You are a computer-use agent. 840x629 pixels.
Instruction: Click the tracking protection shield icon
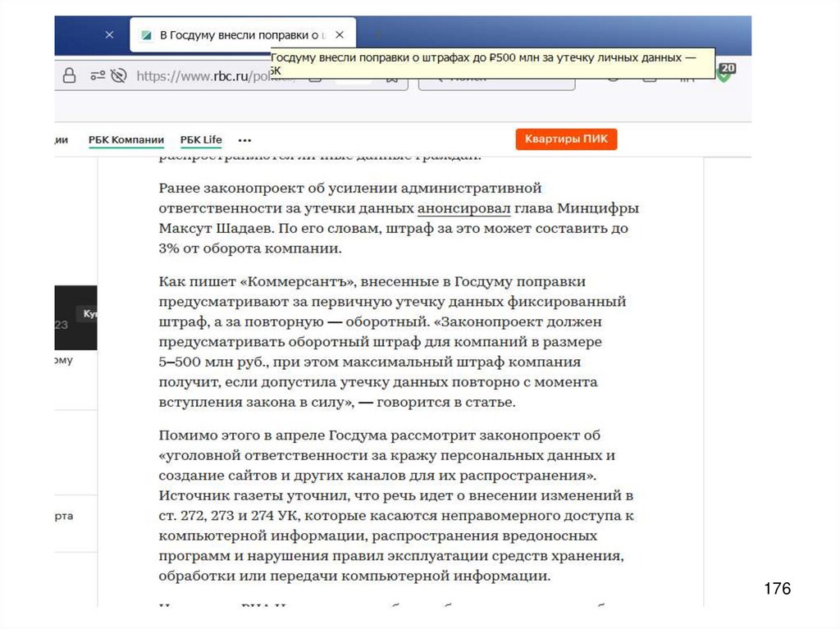(x=118, y=75)
